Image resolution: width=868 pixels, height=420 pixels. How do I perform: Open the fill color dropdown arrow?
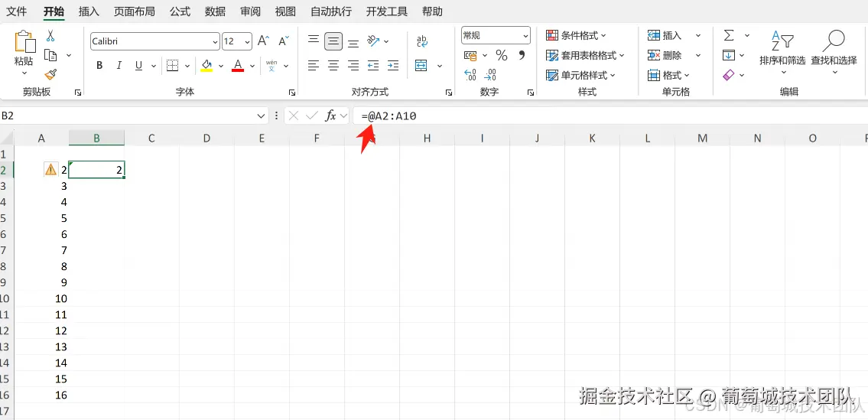tap(221, 66)
